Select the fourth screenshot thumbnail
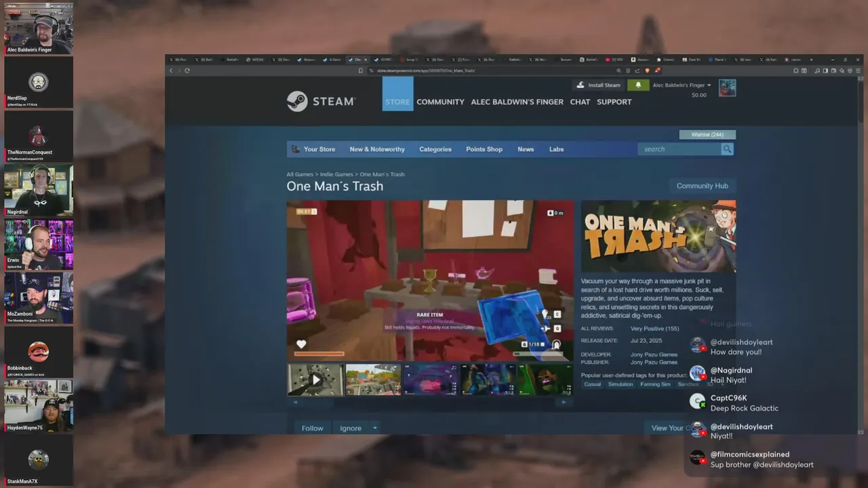 pos(488,380)
